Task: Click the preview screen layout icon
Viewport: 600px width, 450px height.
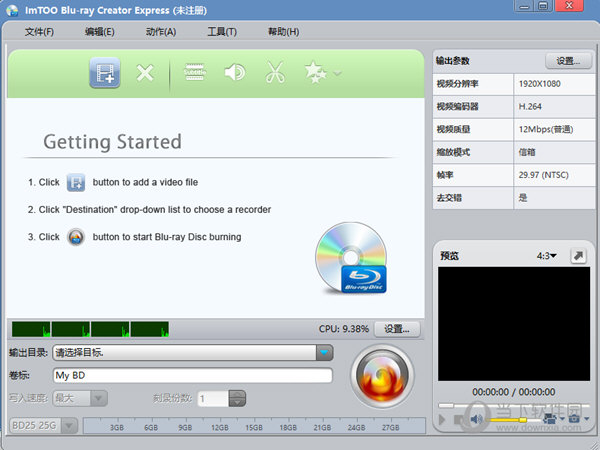Action: point(549,419)
